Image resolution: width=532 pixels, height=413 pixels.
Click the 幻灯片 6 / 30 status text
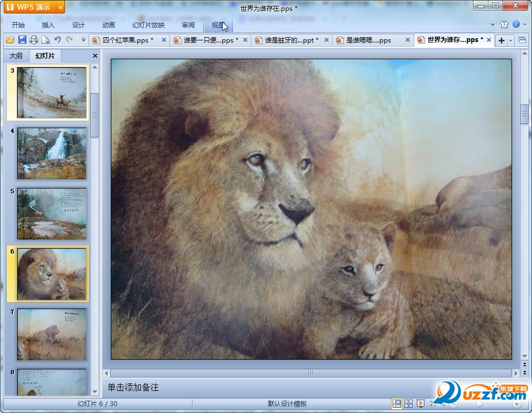point(97,403)
